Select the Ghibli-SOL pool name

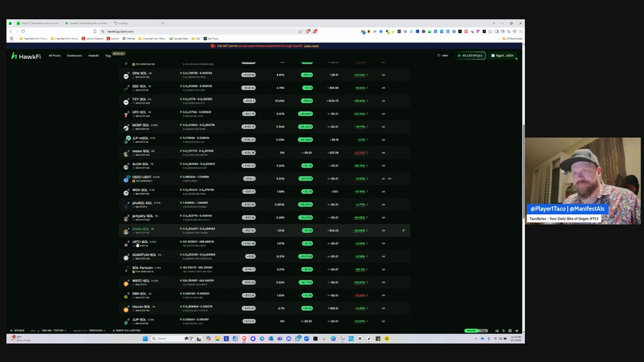(x=140, y=229)
